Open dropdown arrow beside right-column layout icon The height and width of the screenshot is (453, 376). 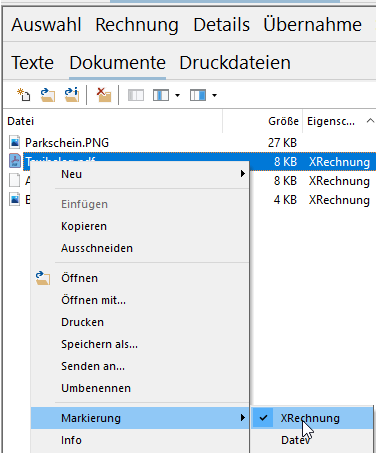(214, 96)
